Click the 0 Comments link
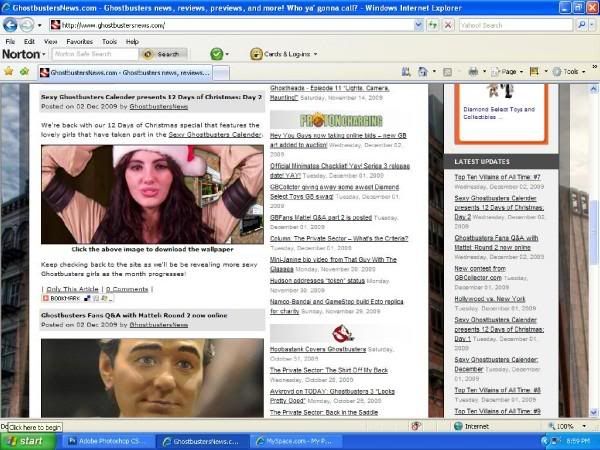600x450 pixels. tap(127, 289)
